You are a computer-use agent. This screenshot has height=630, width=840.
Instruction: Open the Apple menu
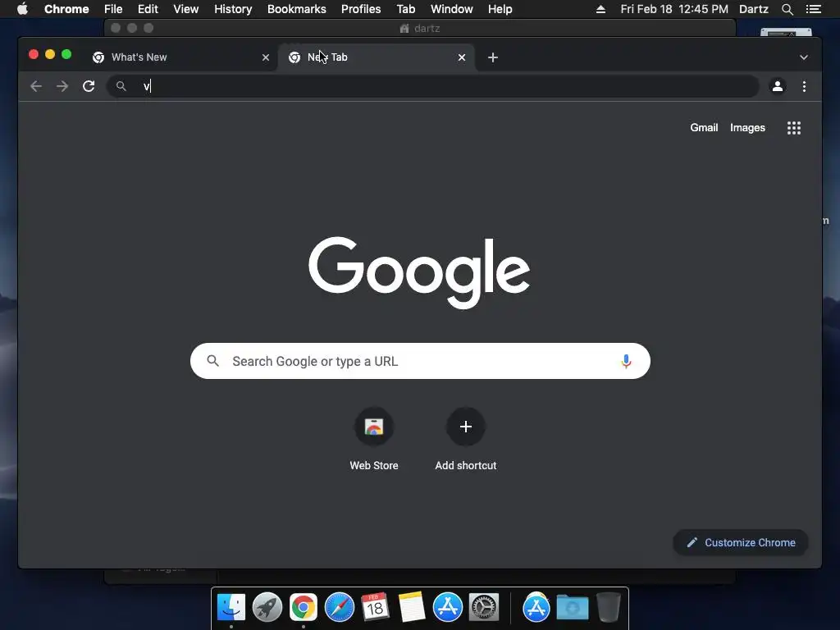22,9
